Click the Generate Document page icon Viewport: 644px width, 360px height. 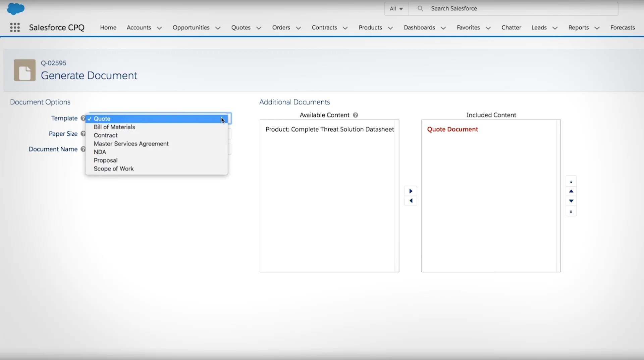pos(24,70)
